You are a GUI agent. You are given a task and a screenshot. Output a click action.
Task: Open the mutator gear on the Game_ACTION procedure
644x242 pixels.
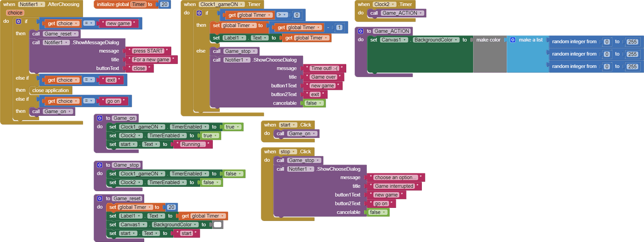point(360,31)
